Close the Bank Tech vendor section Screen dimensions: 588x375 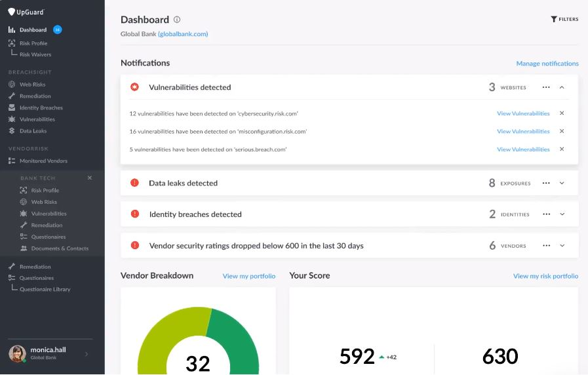(x=90, y=178)
